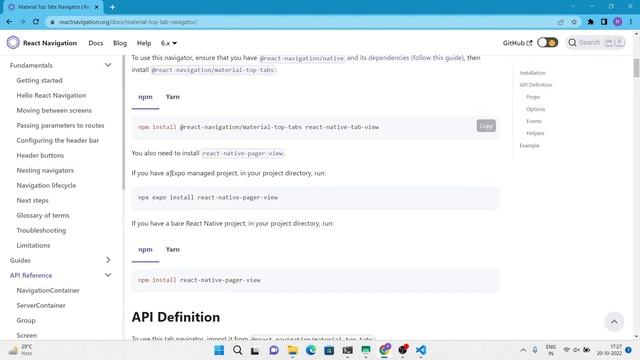This screenshot has height=360, width=640.
Task: Open Getting started sidebar page
Action: click(40, 80)
